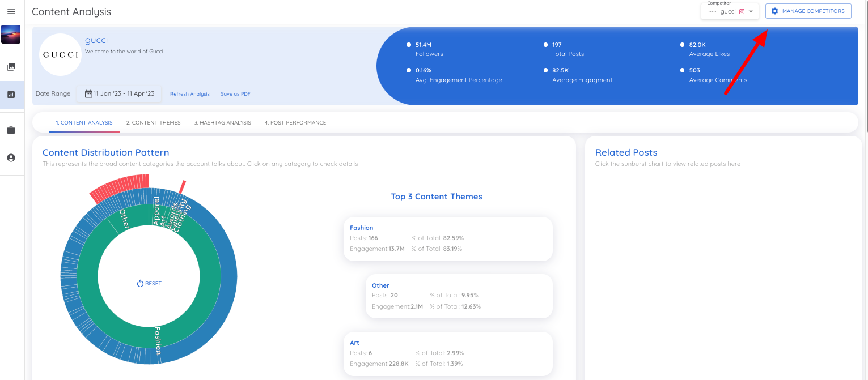
Task: Select the analytics chart sidebar icon
Action: click(x=11, y=95)
